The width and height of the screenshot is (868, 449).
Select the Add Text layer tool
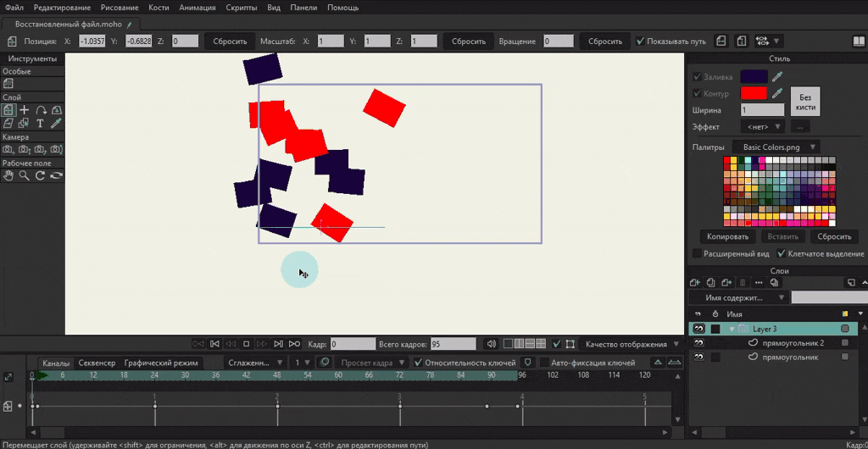point(40,124)
